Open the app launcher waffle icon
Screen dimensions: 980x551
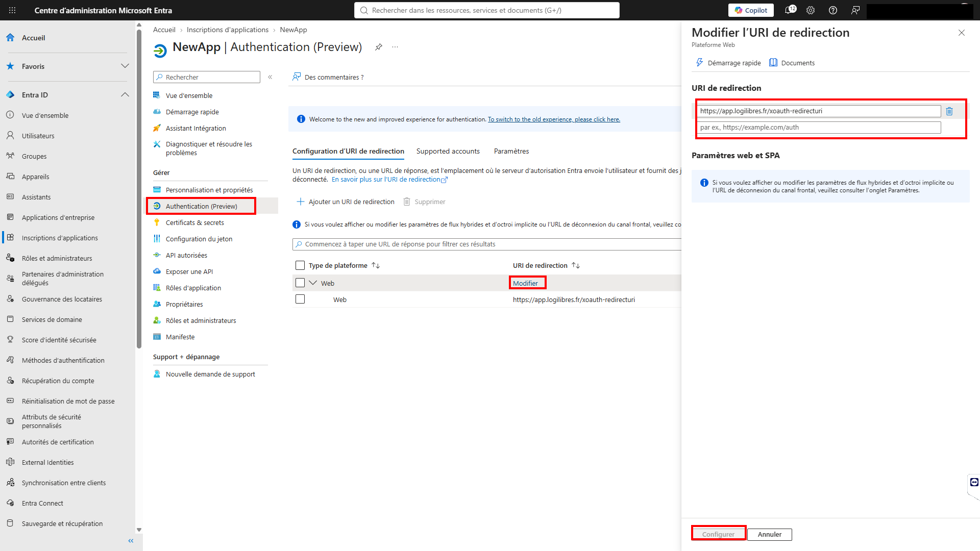coord(12,10)
